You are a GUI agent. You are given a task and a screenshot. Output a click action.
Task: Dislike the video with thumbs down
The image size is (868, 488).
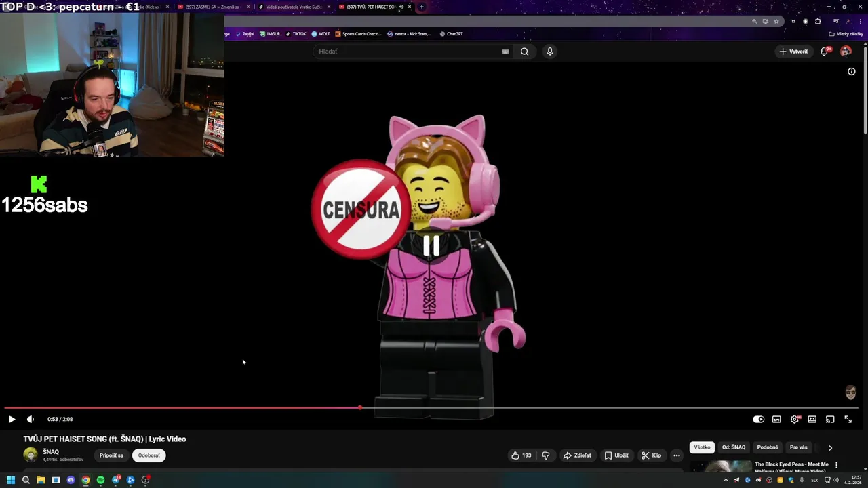pos(545,455)
